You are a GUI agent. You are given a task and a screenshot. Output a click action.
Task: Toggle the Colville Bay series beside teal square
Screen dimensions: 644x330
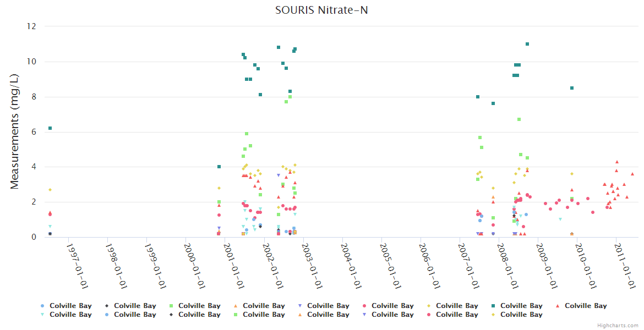tap(521, 306)
